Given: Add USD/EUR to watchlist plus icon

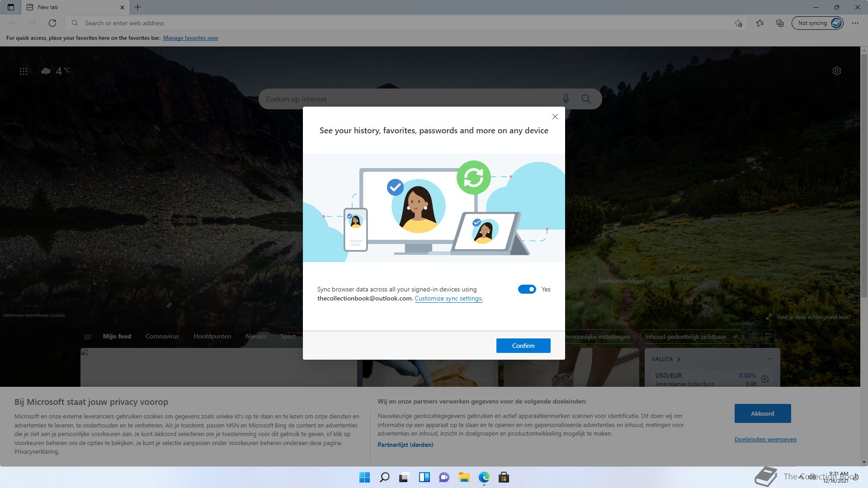Looking at the screenshot, I should (765, 379).
